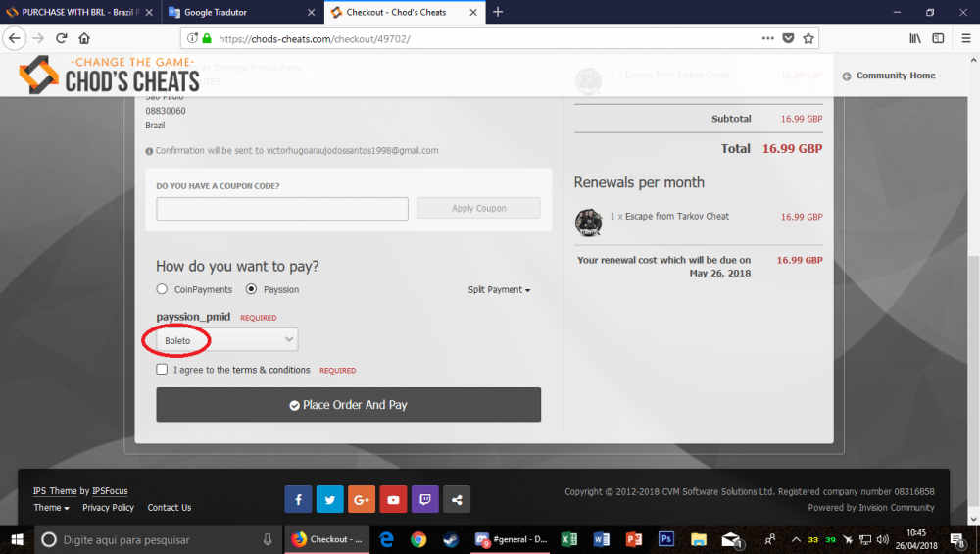Open a new browser tab
Image resolution: width=980 pixels, height=554 pixels.
click(498, 12)
